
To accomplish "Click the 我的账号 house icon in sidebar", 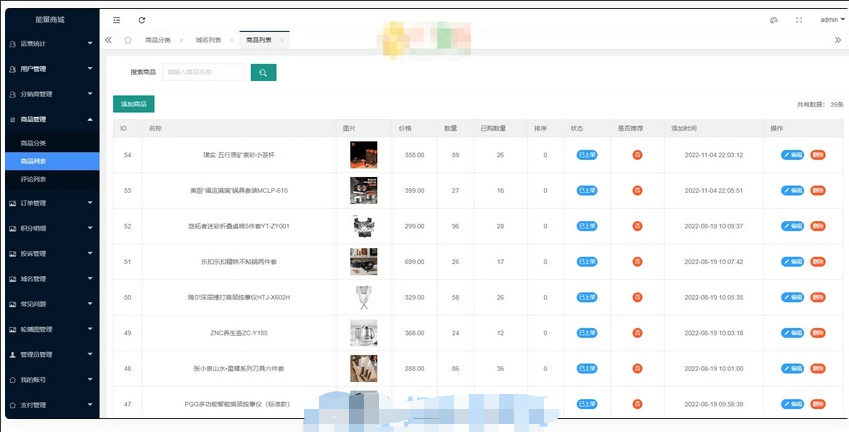I will [x=13, y=380].
